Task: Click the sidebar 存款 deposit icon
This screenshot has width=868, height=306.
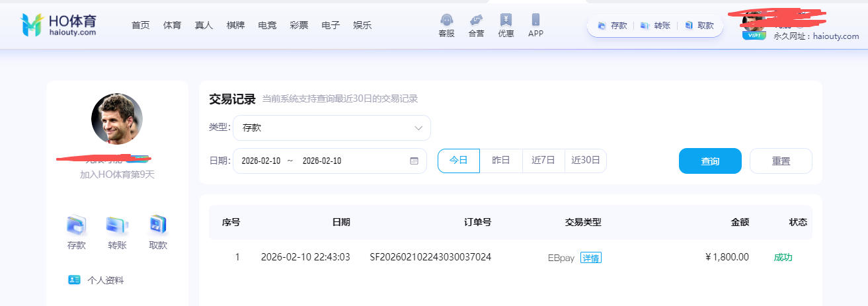Action: pos(76,226)
